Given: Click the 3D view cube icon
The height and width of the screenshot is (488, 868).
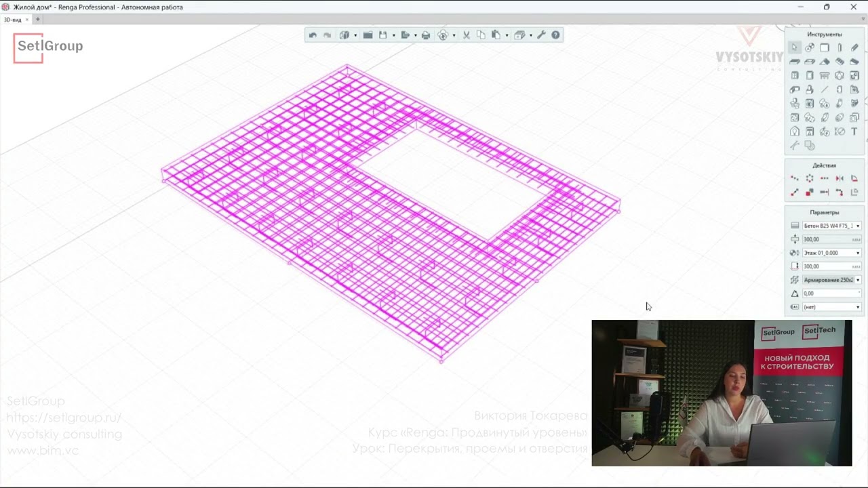Looking at the screenshot, I should pos(344,35).
